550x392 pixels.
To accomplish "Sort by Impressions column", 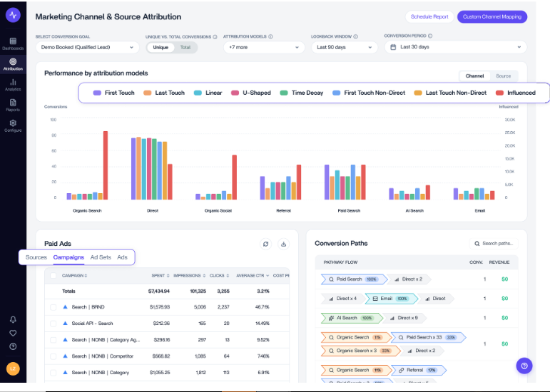I will [190, 276].
